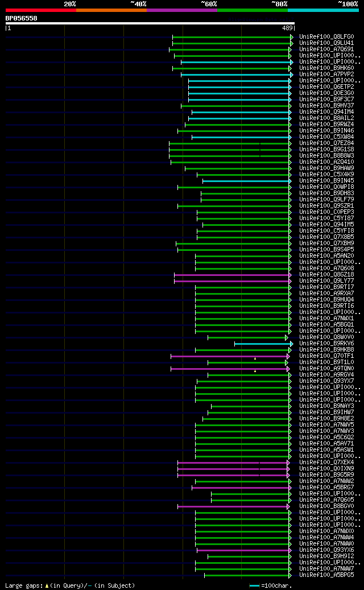Select the UniRef100_A5BGQ1 label
The height and width of the screenshot is (590, 364).
coord(326,324)
